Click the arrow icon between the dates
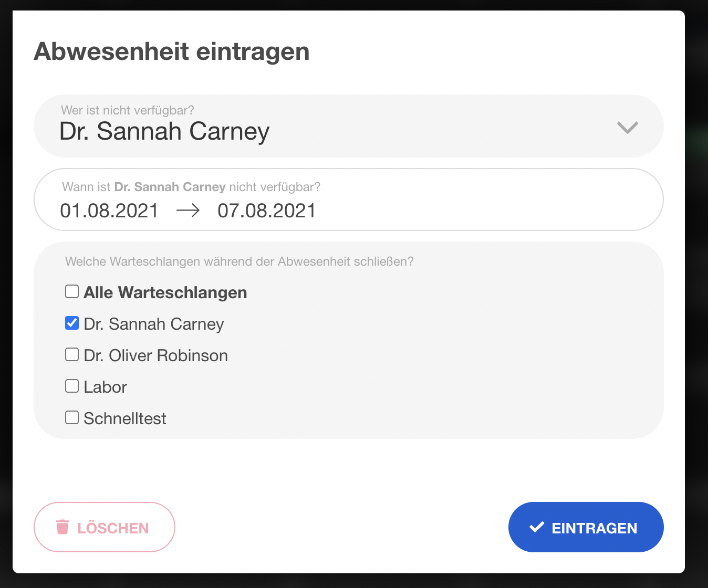 tap(188, 211)
